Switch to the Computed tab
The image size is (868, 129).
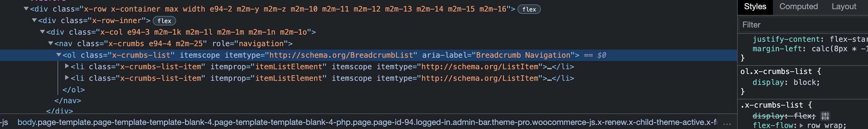coord(798,7)
